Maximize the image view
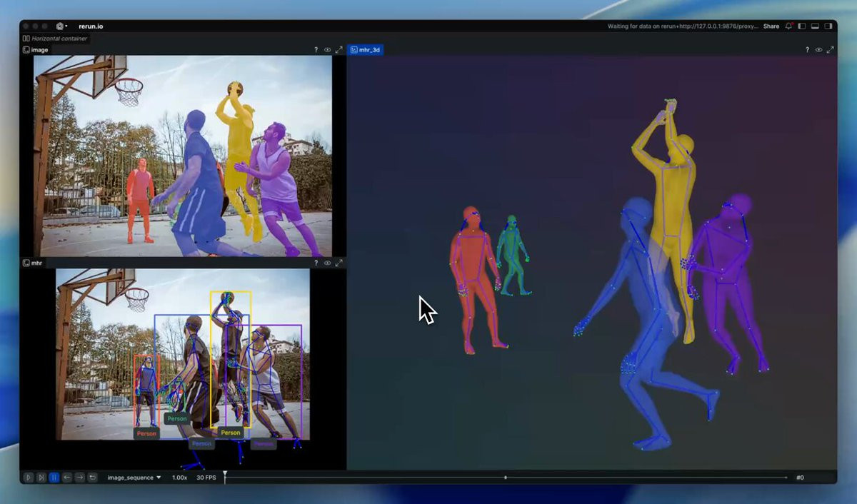This screenshot has height=504, width=857. point(339,50)
